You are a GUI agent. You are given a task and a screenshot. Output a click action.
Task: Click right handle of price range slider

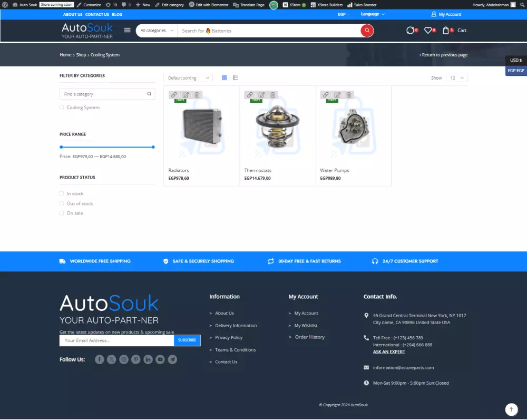(153, 147)
